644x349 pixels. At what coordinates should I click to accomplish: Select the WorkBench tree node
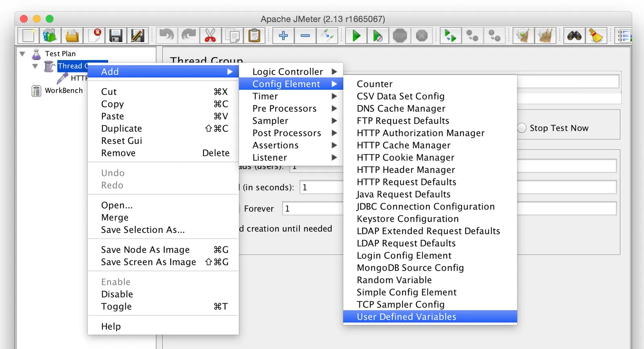pyautogui.click(x=64, y=91)
